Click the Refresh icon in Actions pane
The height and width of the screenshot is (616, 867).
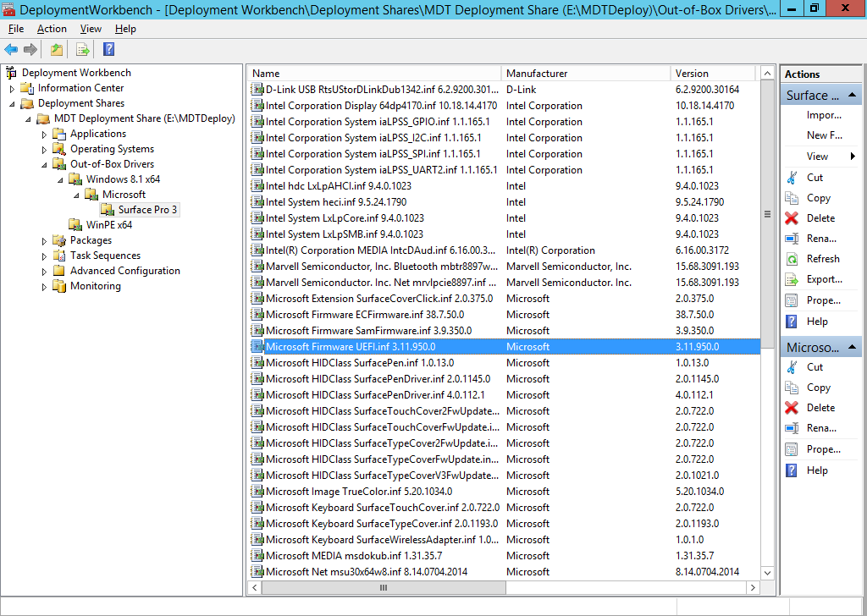pos(792,259)
